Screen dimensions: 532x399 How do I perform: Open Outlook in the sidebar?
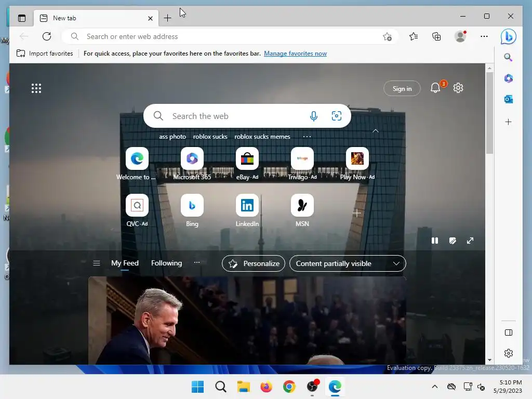point(508,99)
